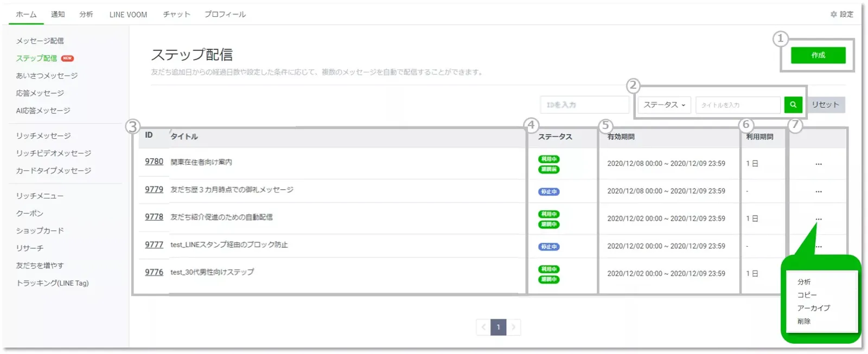Viewport: 868px width, 354px height.
Task: Select アーカイブ from the popup menu
Action: 813,308
